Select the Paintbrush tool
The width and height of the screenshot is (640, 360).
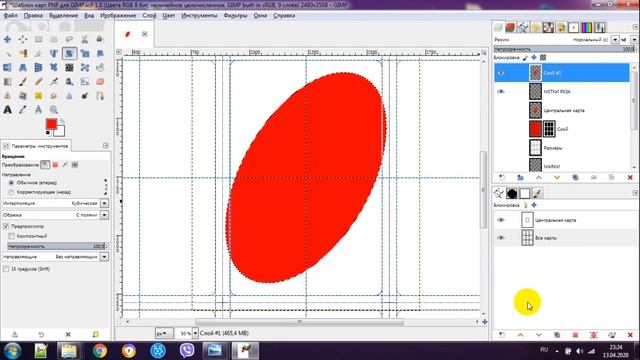[23, 82]
